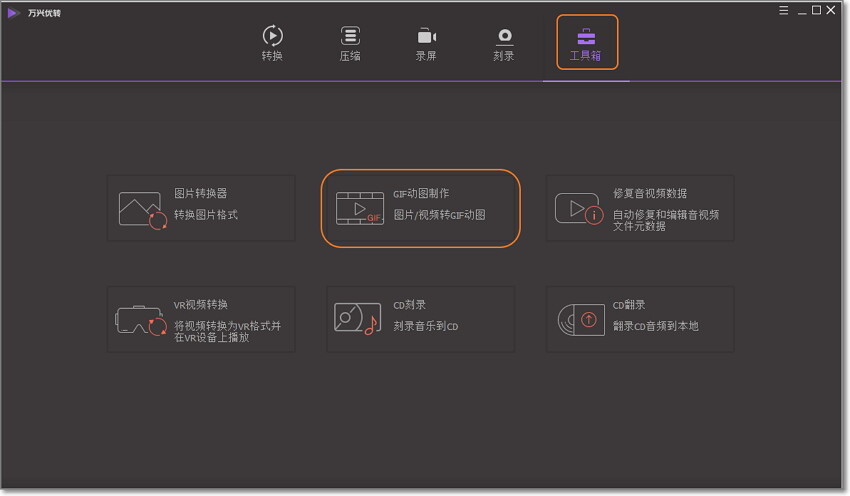Click the CD刻录 disc and note icon
850x496 pixels.
click(x=357, y=318)
